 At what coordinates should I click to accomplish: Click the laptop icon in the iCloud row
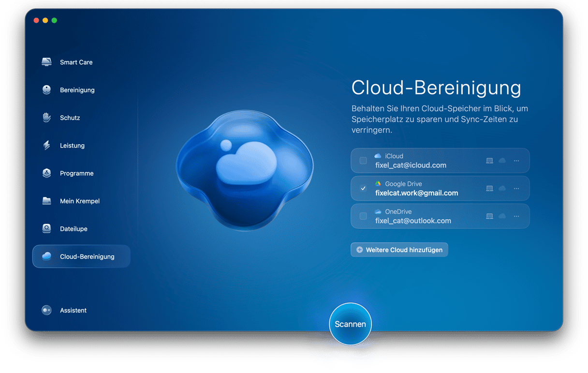[x=489, y=161]
